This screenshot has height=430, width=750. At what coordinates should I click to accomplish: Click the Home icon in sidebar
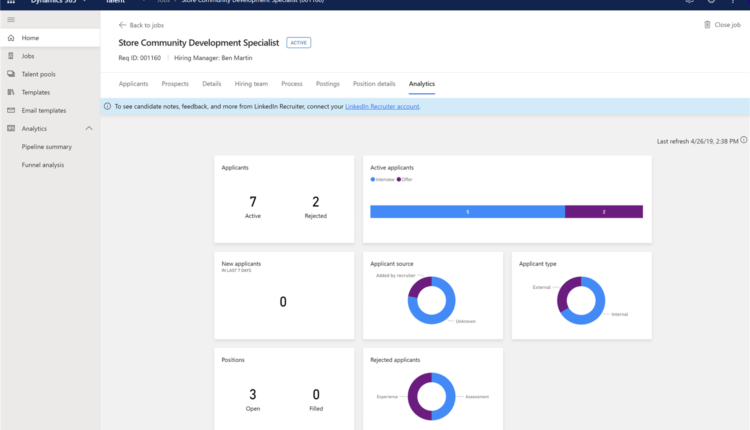[x=11, y=38]
